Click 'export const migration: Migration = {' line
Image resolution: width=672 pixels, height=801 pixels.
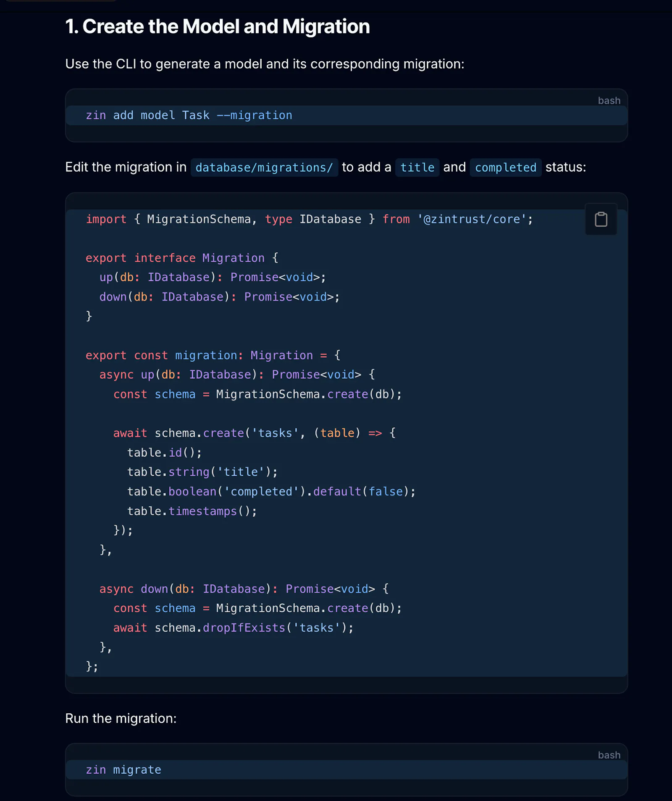click(x=213, y=355)
